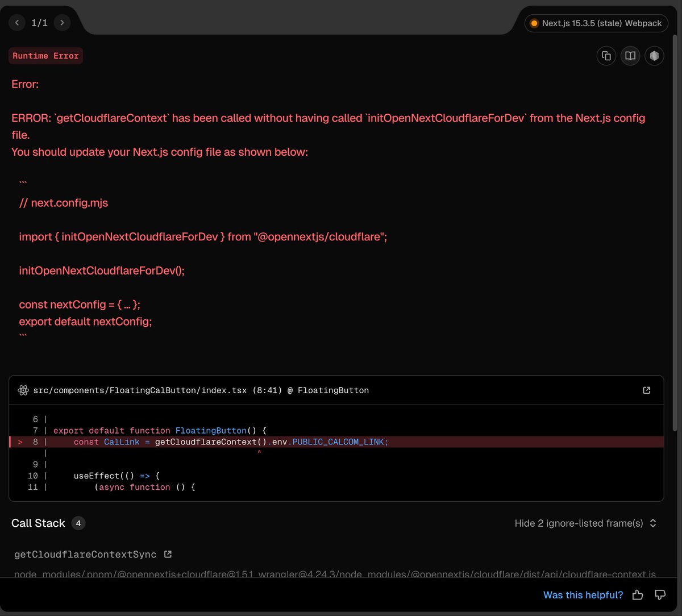
Task: Click call stack count badge 4
Action: click(78, 523)
